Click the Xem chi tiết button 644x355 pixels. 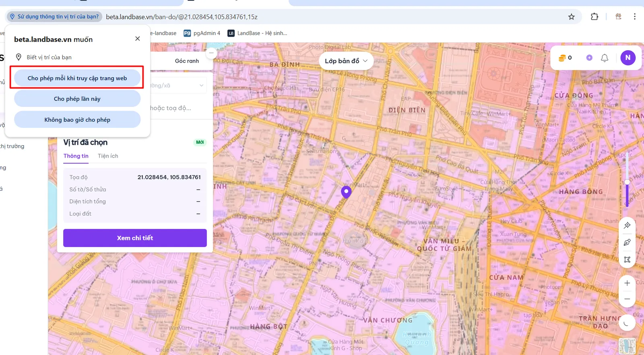[x=135, y=238]
